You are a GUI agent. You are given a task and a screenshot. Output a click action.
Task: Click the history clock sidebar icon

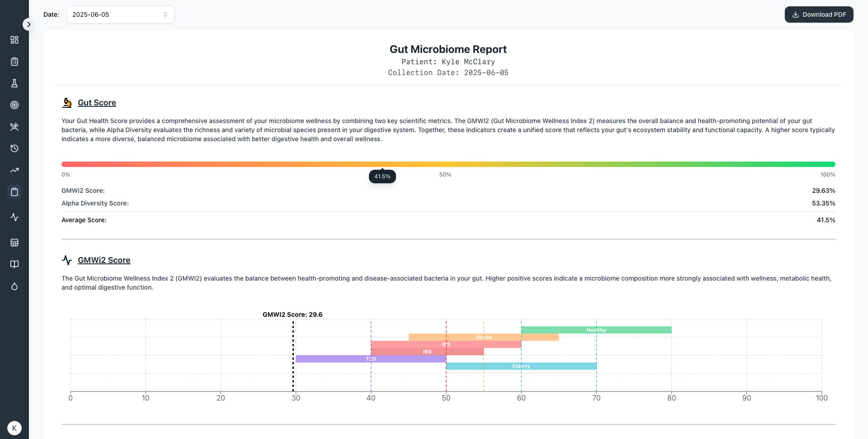[x=14, y=148]
